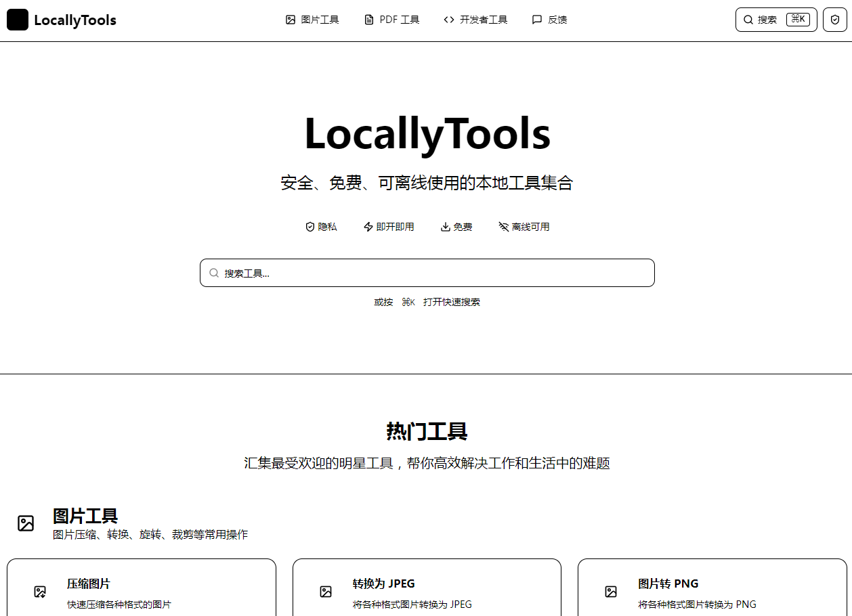Go to the 反馈 feedback page

pyautogui.click(x=549, y=20)
